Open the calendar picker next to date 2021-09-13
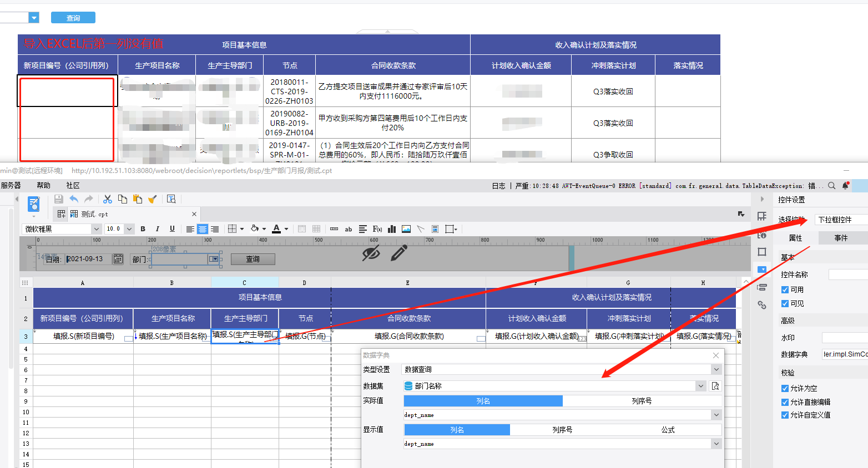Image resolution: width=868 pixels, height=468 pixels. pyautogui.click(x=118, y=259)
